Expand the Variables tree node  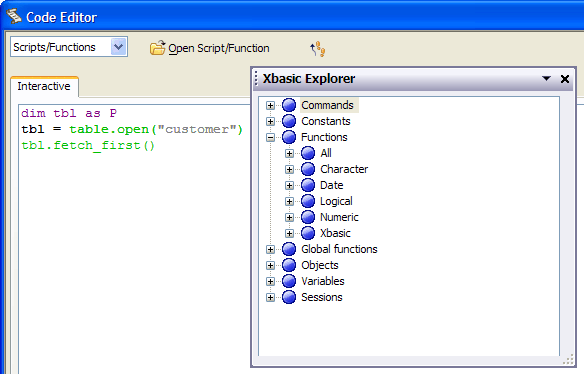click(270, 282)
